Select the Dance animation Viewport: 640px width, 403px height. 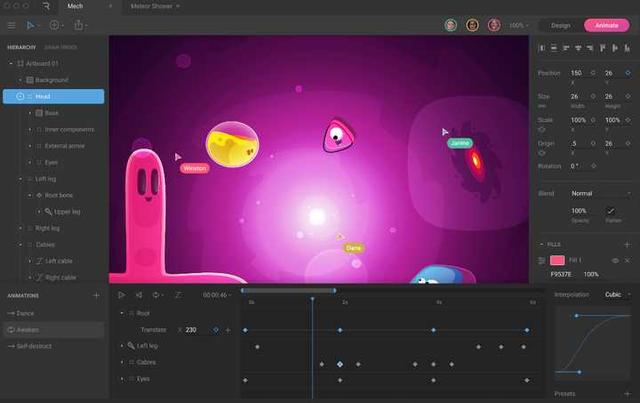tap(25, 313)
